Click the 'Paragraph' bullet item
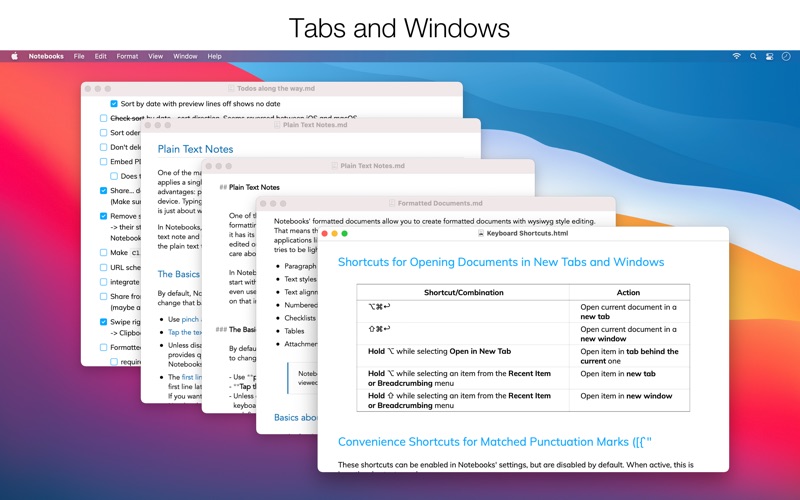Viewport: 800px width, 500px height. click(x=300, y=266)
